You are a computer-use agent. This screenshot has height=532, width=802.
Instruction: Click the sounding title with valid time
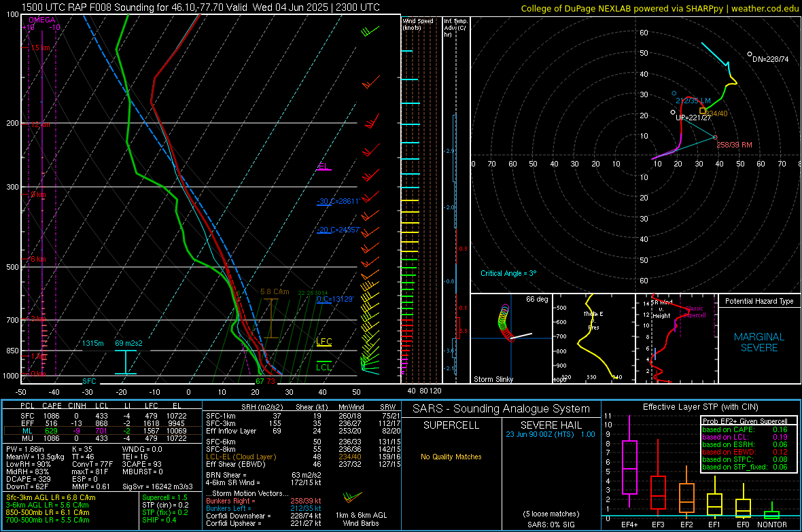(201, 7)
